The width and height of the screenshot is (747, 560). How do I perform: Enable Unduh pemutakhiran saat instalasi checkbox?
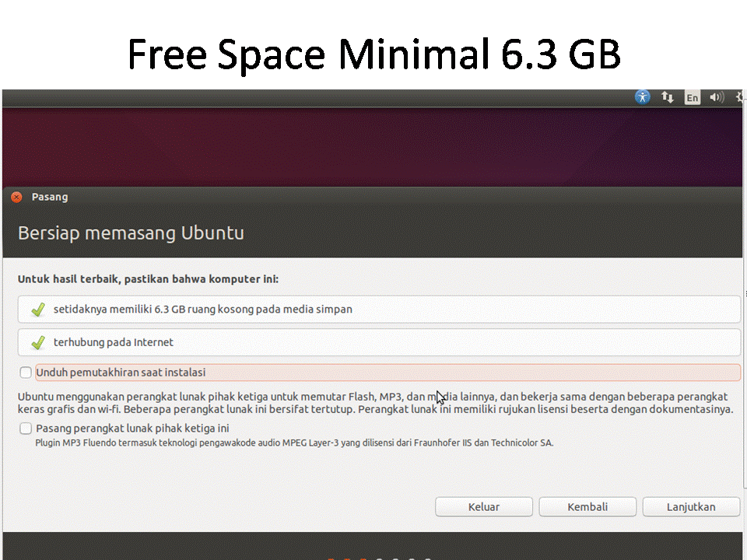coord(26,373)
